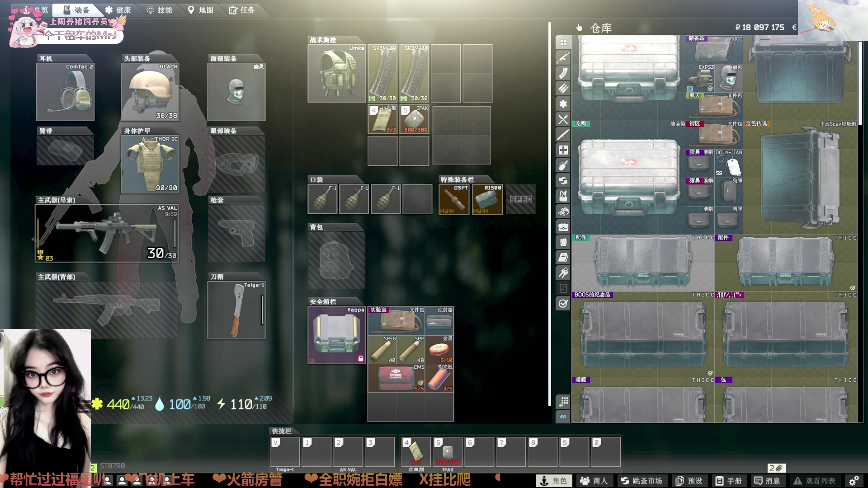This screenshot has height=488, width=868.
Task: Click the stash expand arrows icon
Action: [563, 417]
